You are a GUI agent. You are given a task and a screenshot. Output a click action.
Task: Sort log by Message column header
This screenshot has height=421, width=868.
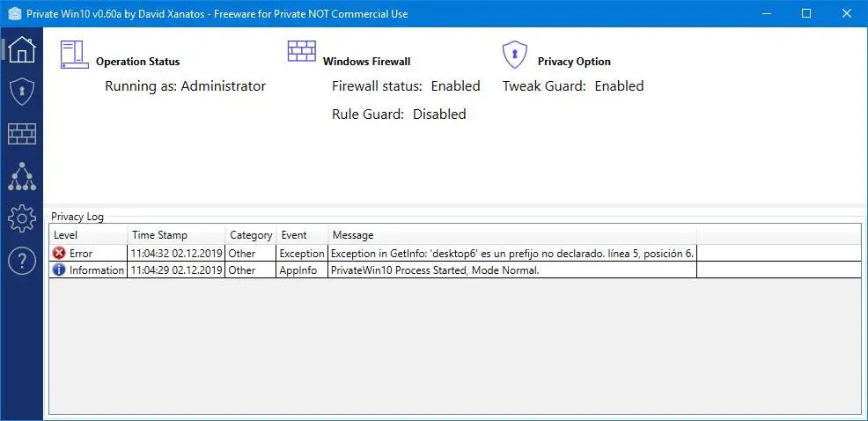pyautogui.click(x=512, y=235)
